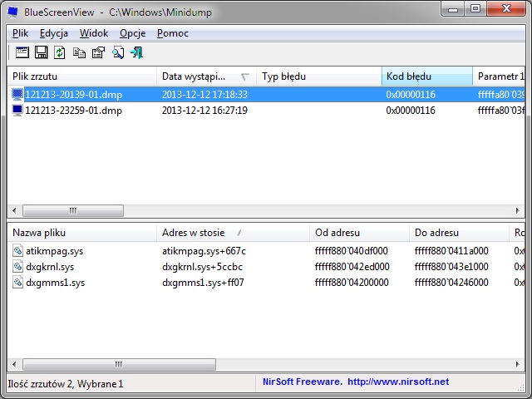Click the Save Selected Items floppy icon
532x399 pixels.
[x=41, y=52]
